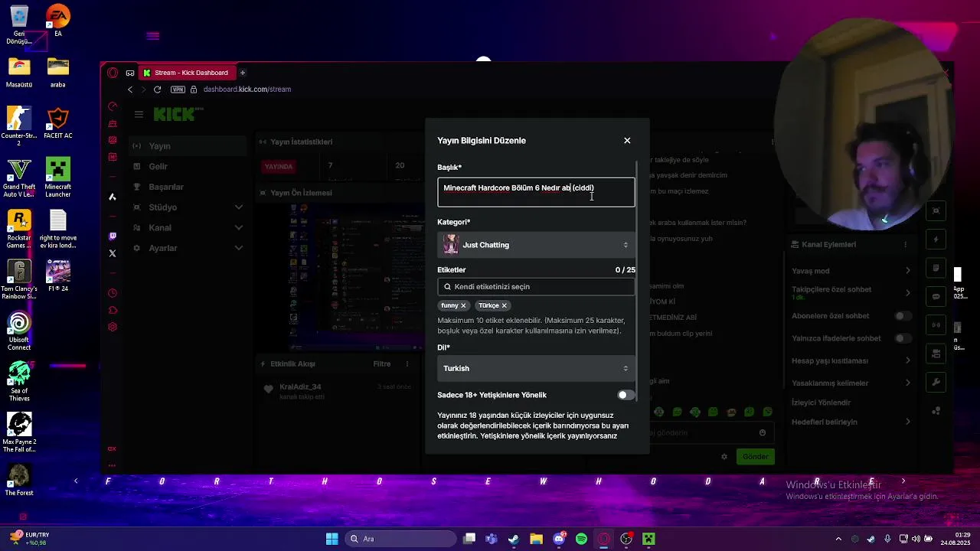The width and height of the screenshot is (980, 551).
Task: Remove the Türkçe tag
Action: click(x=505, y=305)
